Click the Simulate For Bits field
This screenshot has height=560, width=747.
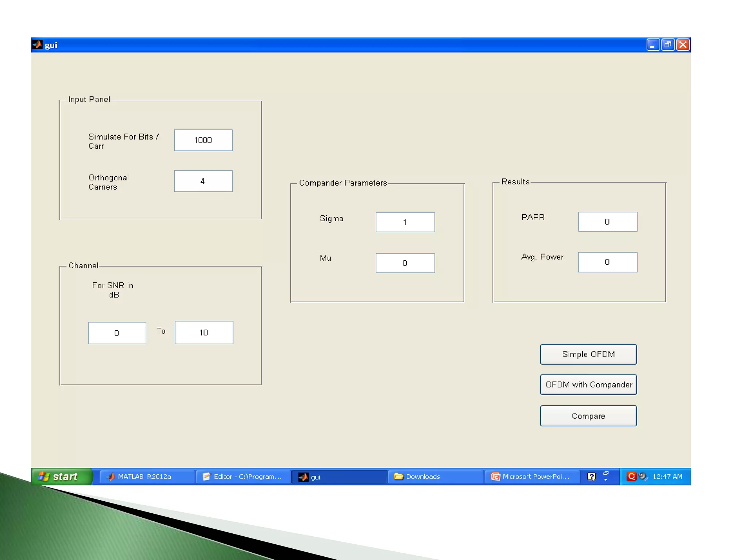pos(203,140)
